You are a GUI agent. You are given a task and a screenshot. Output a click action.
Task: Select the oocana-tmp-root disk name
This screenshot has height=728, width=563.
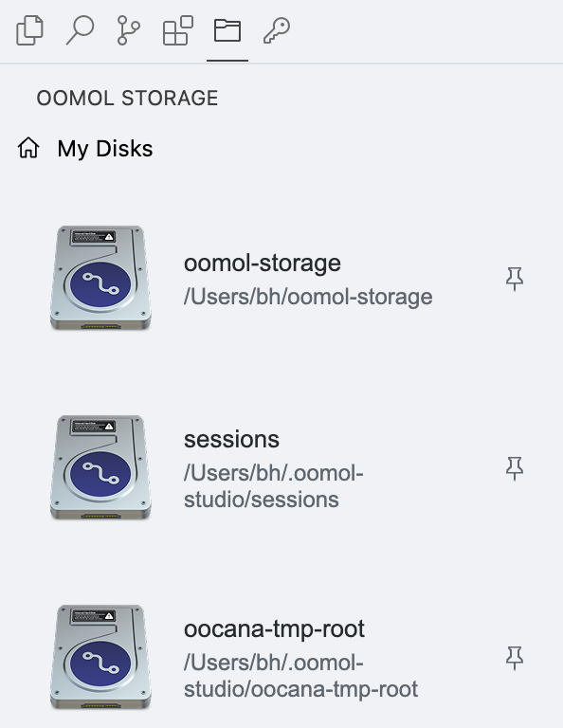(274, 629)
